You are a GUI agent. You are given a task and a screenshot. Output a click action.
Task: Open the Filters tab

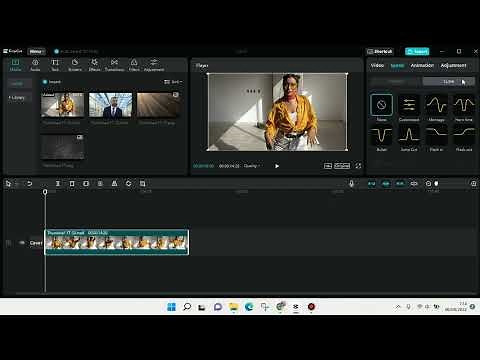pyautogui.click(x=134, y=65)
